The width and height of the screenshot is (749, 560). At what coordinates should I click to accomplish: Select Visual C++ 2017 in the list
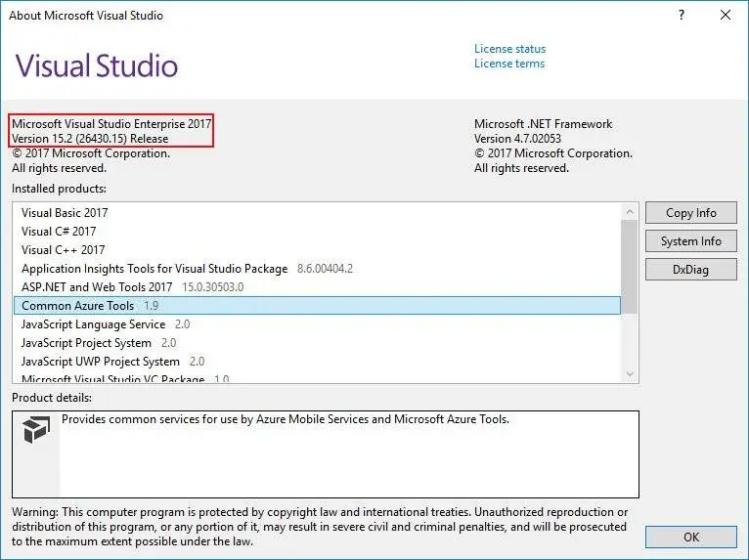pyautogui.click(x=317, y=249)
